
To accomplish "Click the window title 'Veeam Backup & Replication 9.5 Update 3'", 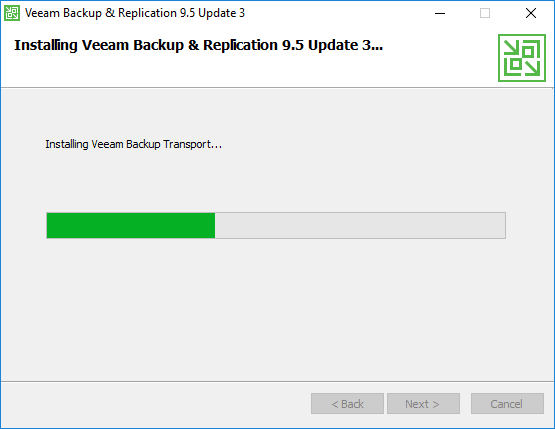I will click(135, 13).
